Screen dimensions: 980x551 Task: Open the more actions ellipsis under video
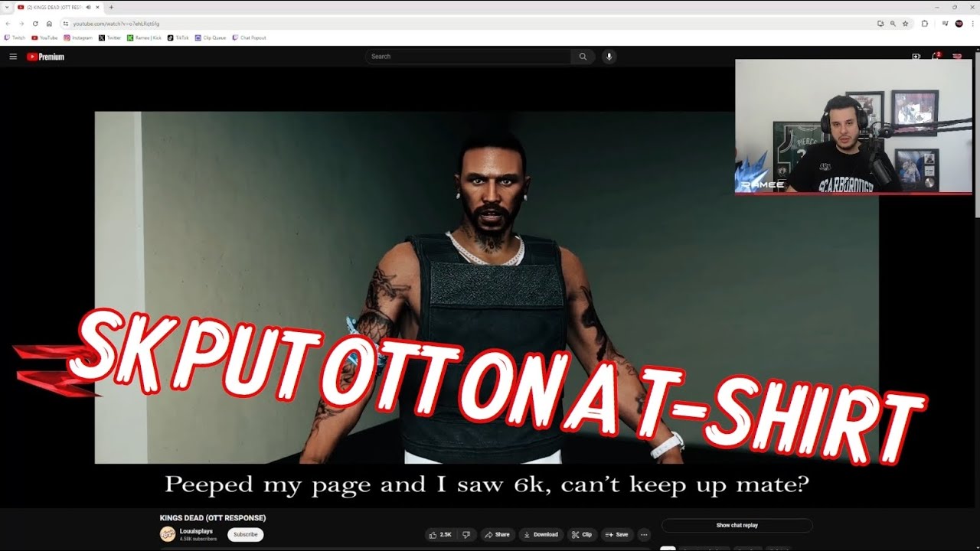click(644, 535)
